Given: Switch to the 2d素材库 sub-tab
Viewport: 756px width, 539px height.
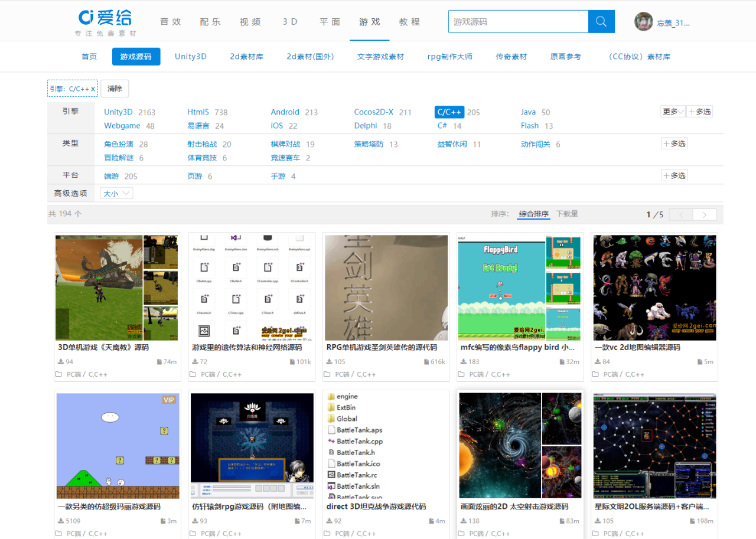Looking at the screenshot, I should pos(247,57).
